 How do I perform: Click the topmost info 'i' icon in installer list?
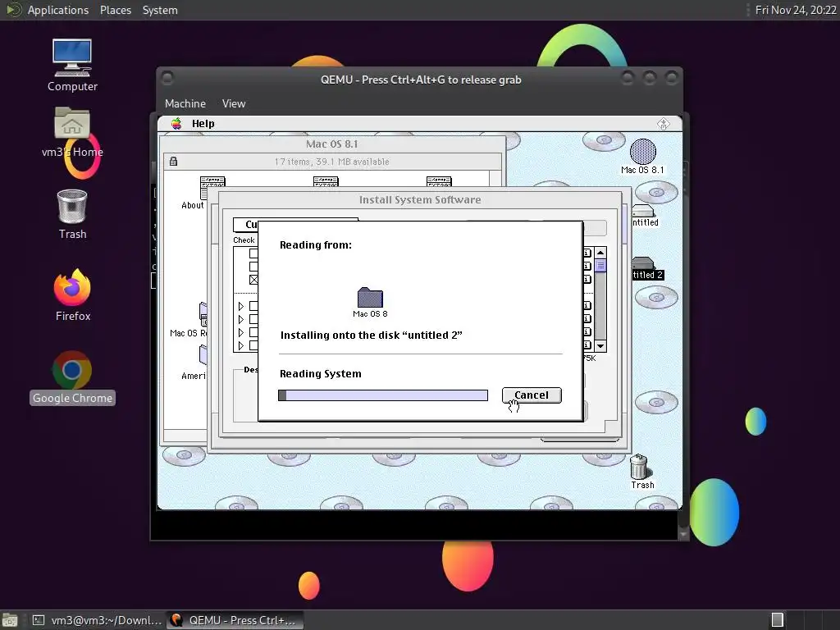pyautogui.click(x=587, y=253)
